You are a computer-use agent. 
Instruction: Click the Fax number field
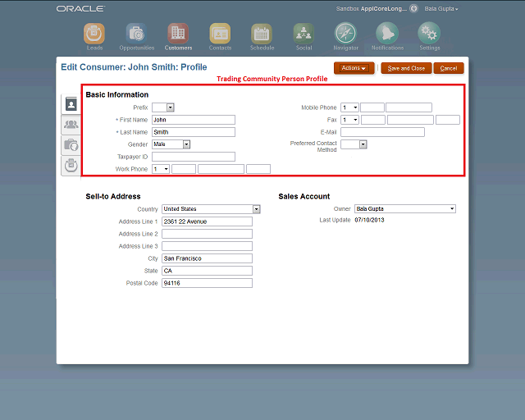pyautogui.click(x=410, y=120)
